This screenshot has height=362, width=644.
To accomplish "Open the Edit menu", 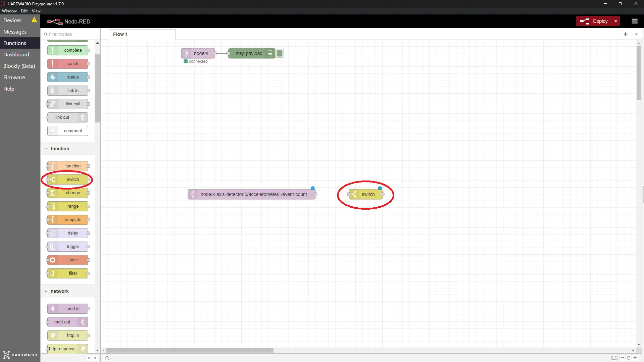I will 24,11.
